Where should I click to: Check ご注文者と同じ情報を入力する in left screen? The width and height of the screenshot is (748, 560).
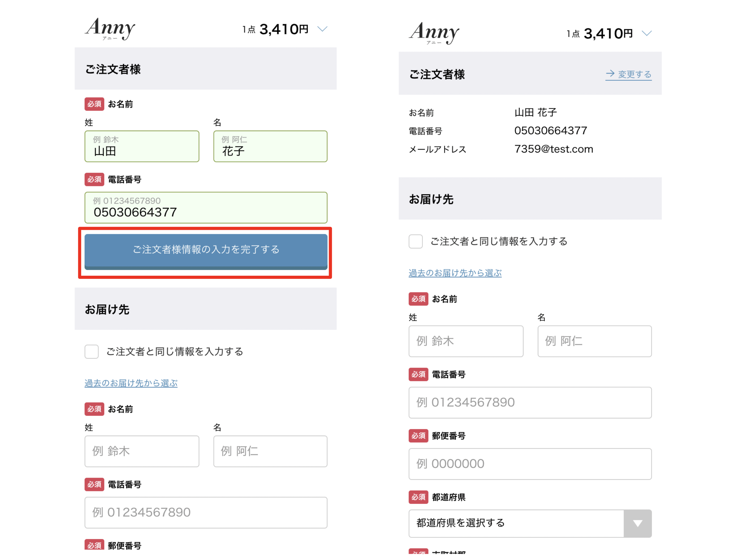click(92, 352)
